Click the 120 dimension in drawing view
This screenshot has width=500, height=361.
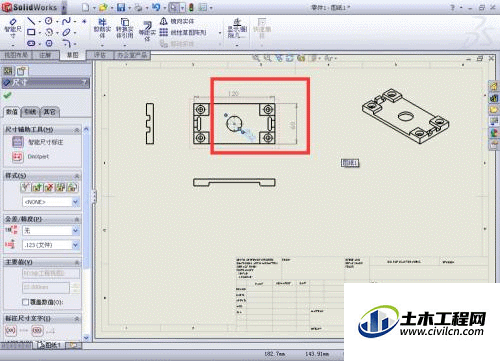pos(234,93)
